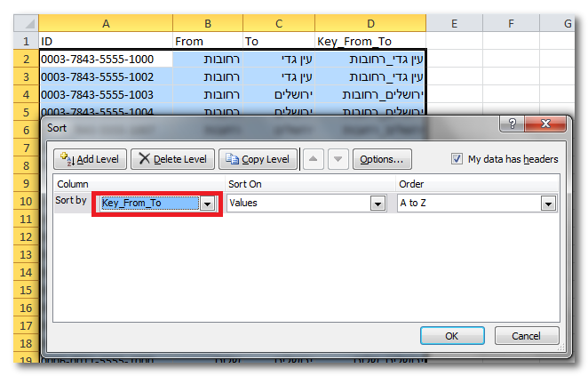Click the Delete Level X icon
This screenshot has height=376, width=588.
click(144, 159)
